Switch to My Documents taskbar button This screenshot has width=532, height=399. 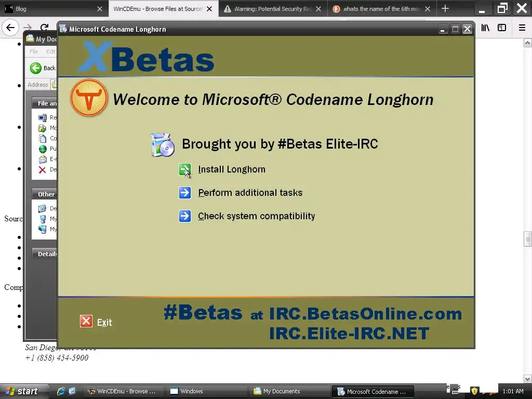289,391
